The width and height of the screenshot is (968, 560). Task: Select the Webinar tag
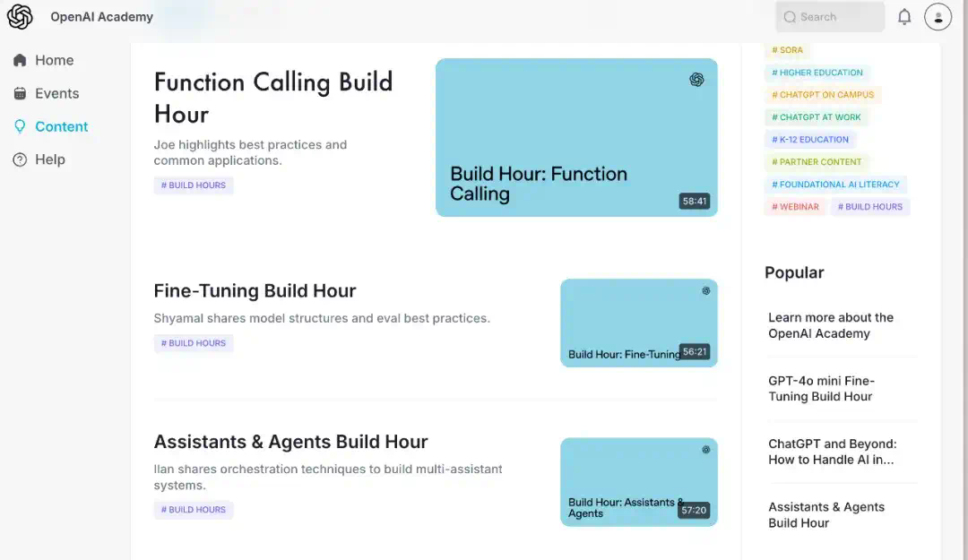(795, 206)
